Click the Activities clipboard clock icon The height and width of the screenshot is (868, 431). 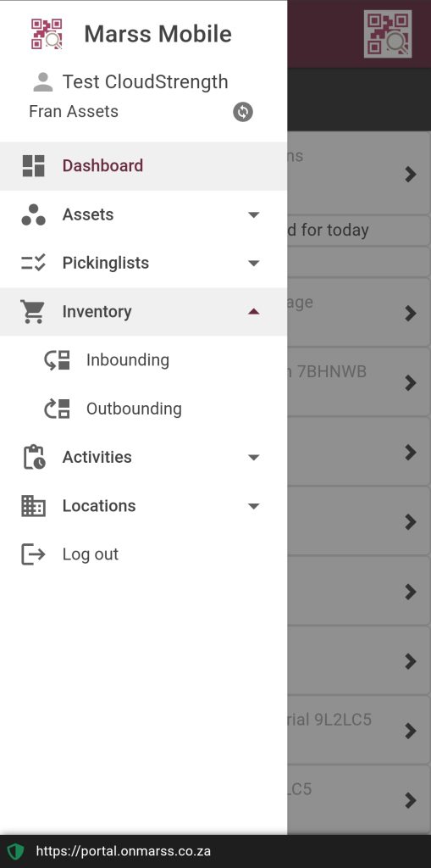click(x=34, y=457)
